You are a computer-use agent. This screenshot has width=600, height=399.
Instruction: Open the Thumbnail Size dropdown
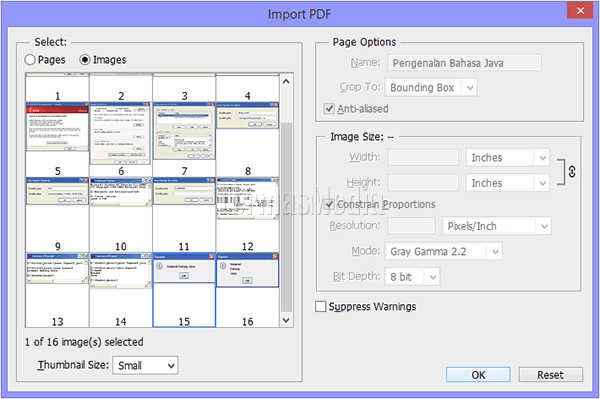[x=145, y=366]
